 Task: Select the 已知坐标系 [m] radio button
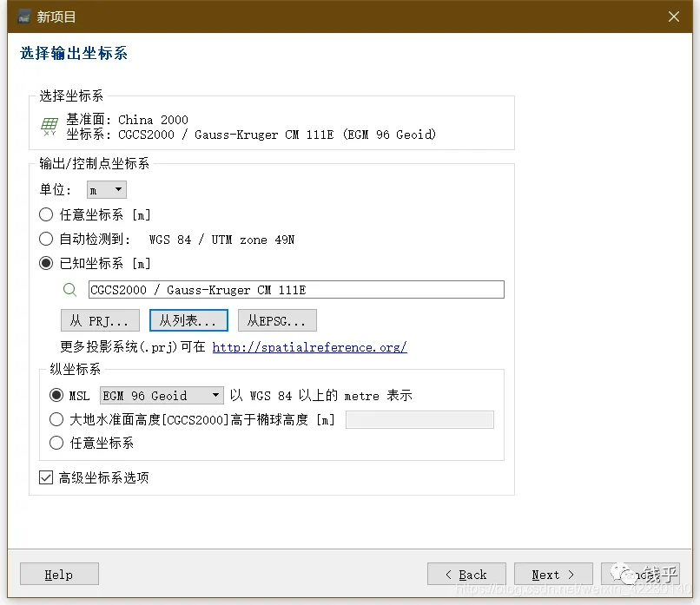(47, 263)
